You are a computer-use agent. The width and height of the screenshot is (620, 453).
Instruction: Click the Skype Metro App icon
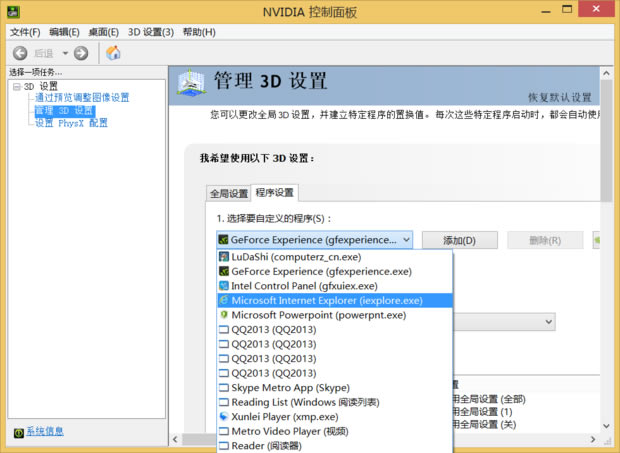224,388
